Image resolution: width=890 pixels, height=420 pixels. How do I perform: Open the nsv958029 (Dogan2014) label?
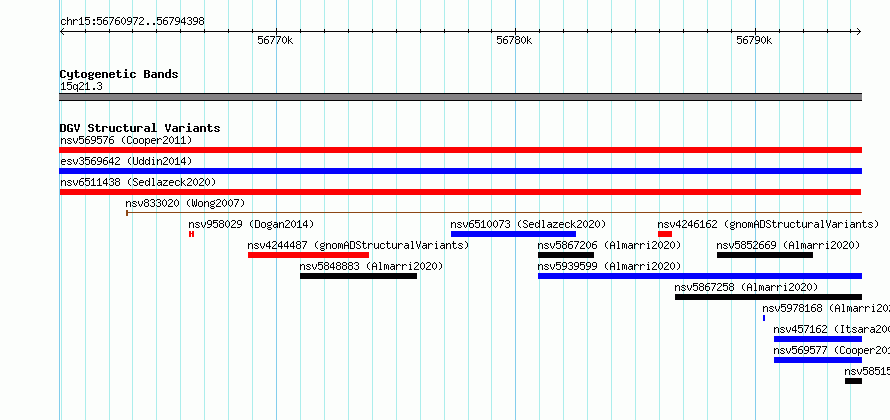pos(251,224)
